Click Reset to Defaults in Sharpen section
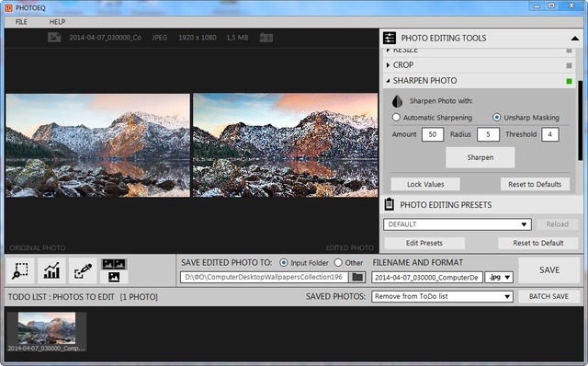This screenshot has height=366, width=588. pyautogui.click(x=535, y=184)
